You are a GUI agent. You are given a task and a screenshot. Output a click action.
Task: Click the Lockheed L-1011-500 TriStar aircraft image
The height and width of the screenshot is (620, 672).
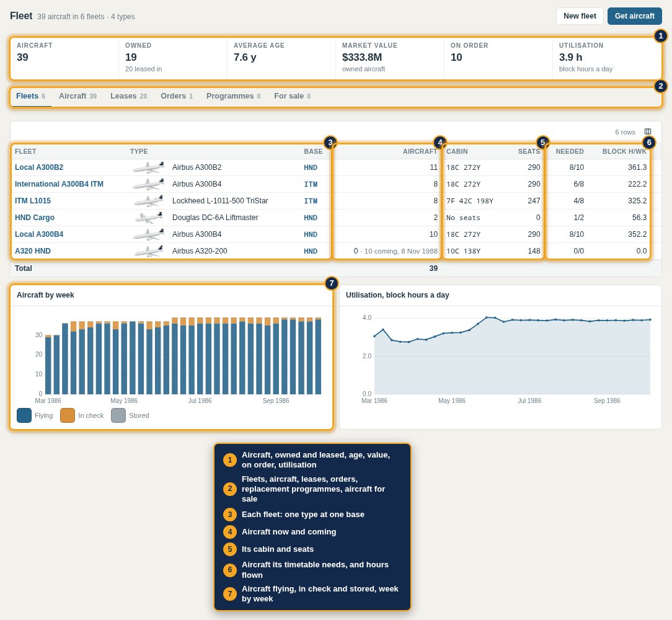pyautogui.click(x=148, y=201)
